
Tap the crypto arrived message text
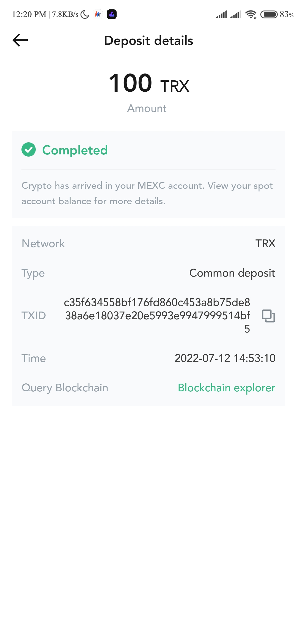pos(147,193)
